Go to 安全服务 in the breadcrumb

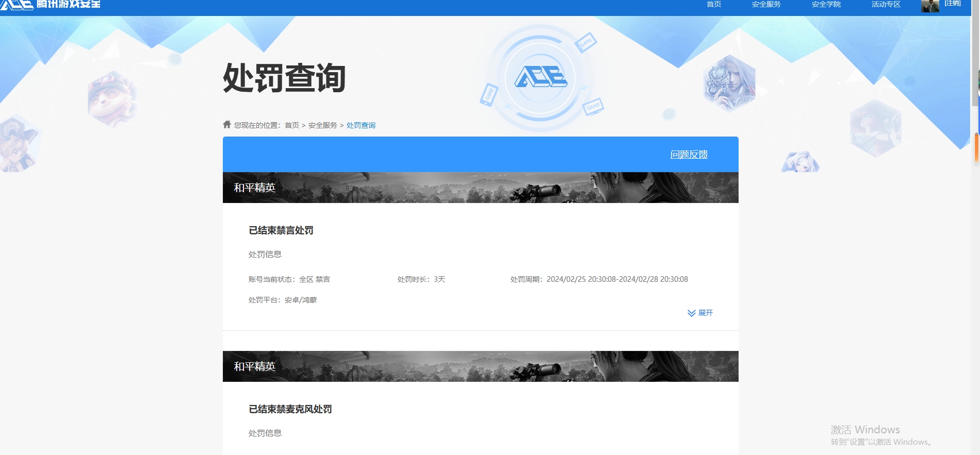tap(323, 125)
